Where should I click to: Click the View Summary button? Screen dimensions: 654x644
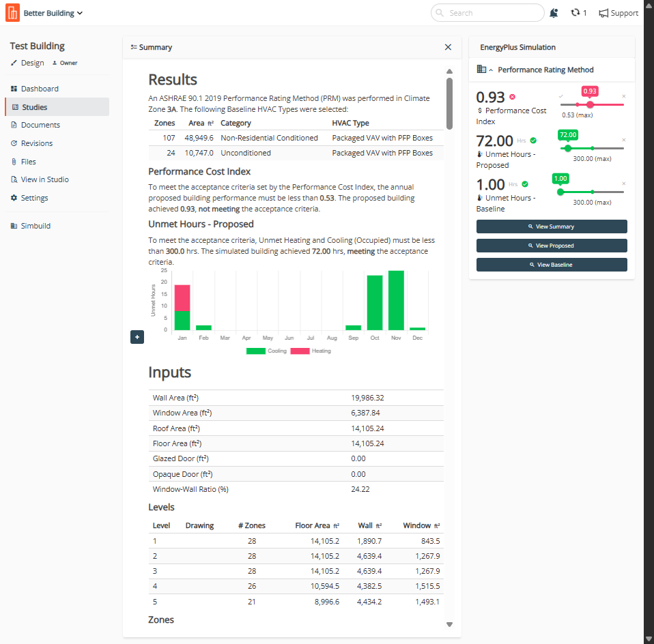pos(552,226)
